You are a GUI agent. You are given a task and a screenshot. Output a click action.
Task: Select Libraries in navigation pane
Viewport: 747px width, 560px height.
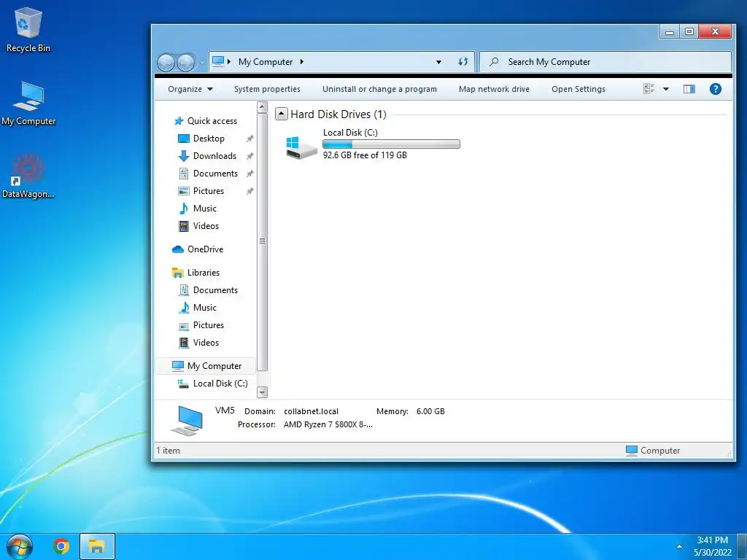click(x=204, y=273)
